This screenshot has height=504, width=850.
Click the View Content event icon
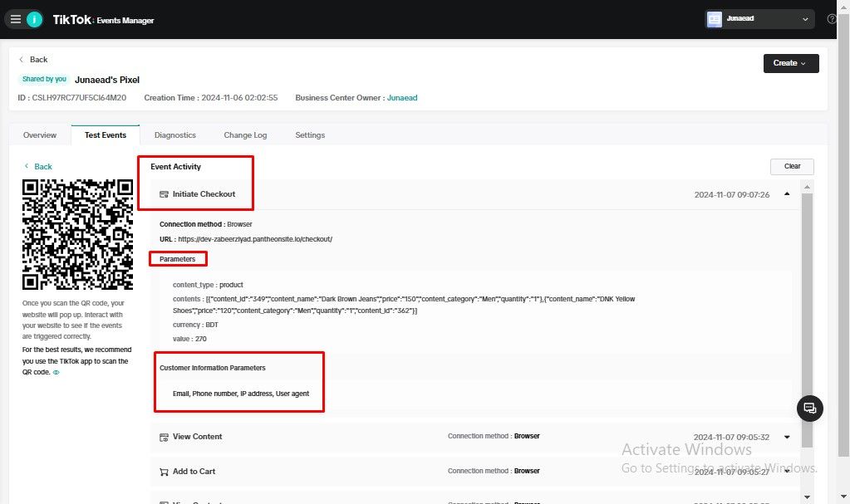pos(164,437)
